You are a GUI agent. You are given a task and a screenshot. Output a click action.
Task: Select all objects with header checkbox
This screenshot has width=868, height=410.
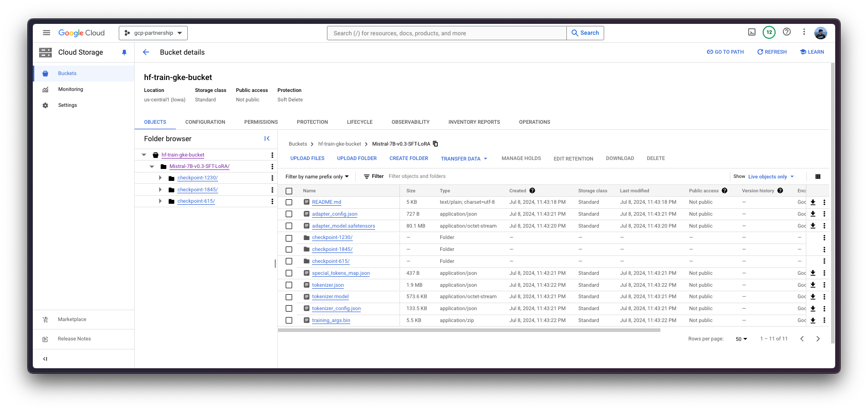[289, 191]
